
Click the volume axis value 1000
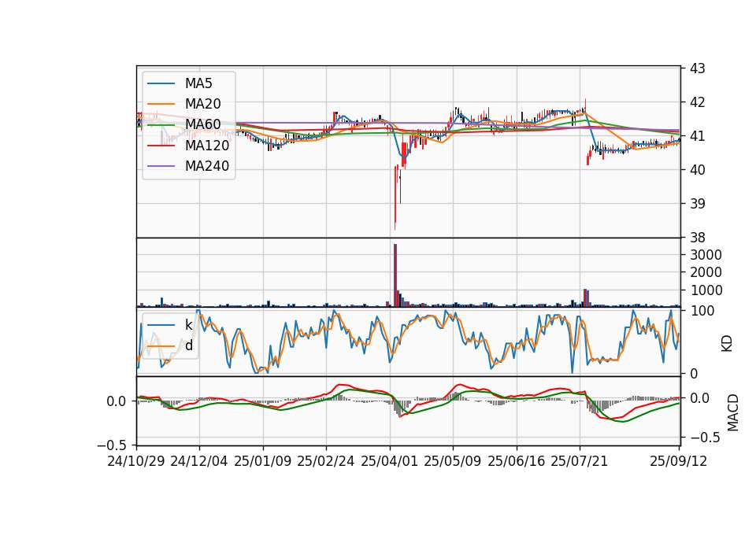(706, 290)
